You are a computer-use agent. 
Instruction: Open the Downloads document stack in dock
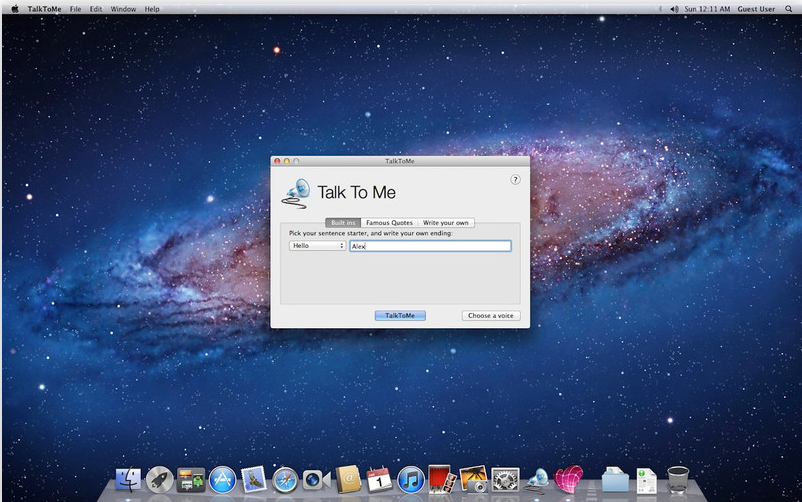pos(647,481)
